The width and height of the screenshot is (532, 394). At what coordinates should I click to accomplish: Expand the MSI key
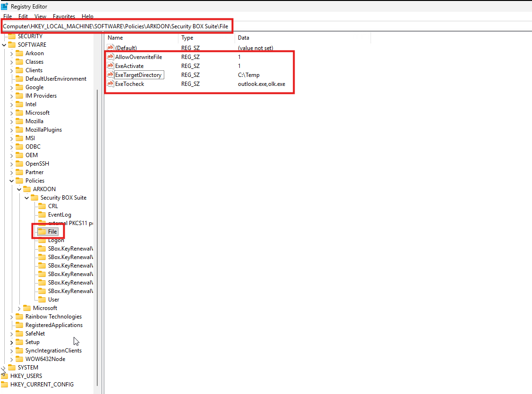click(11, 138)
